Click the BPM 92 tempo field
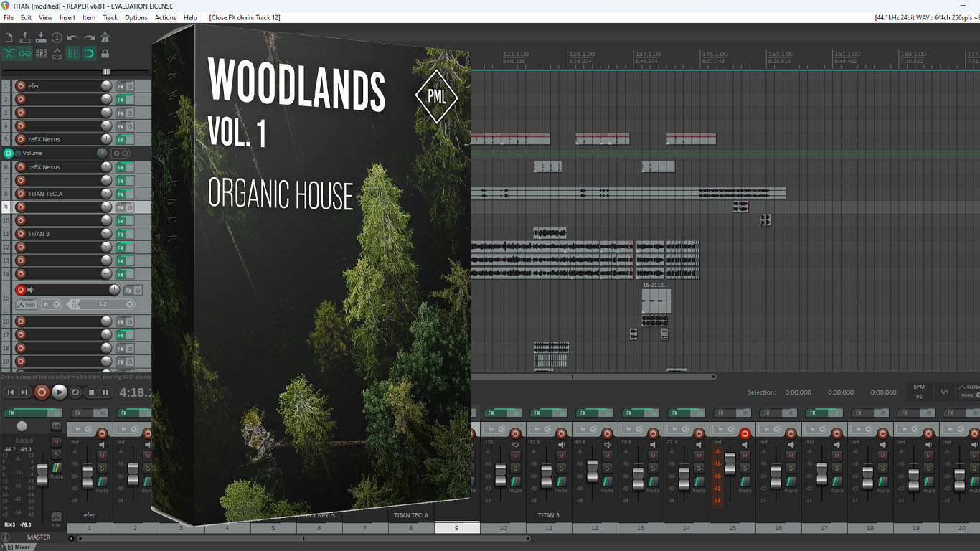This screenshot has height=551, width=980. [x=919, y=392]
